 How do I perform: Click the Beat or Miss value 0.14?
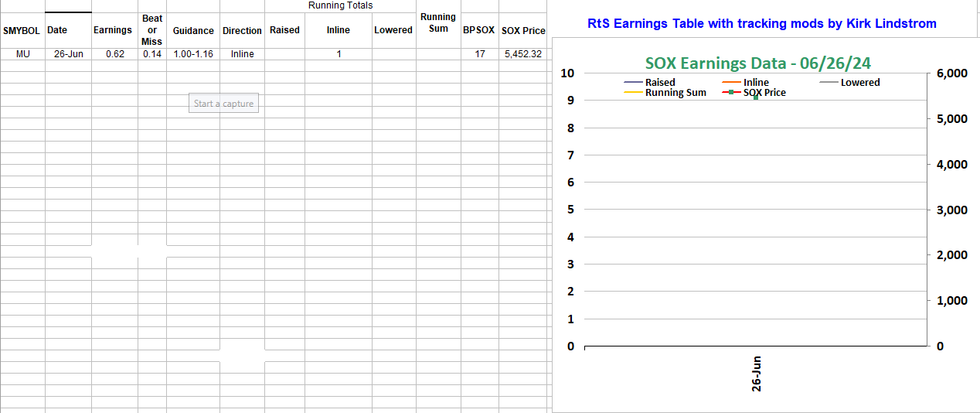click(x=152, y=54)
